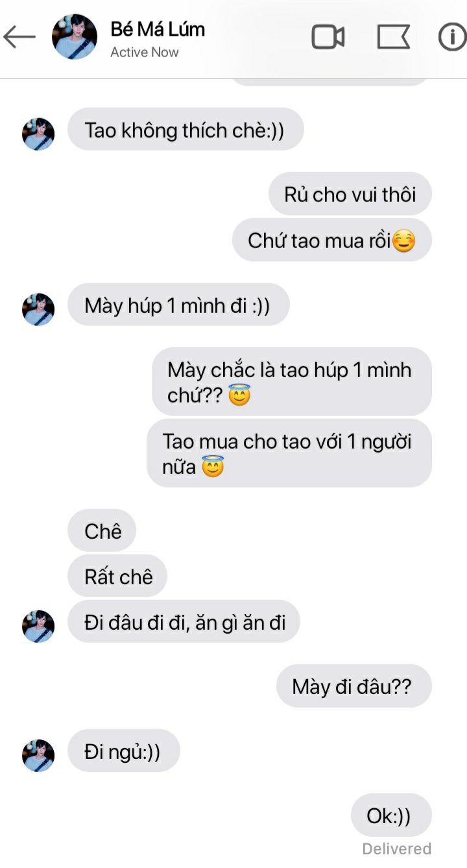
Task: Select the "Mày chắc là tao húp 1 mình chứ??" bubble
Action: click(x=292, y=382)
